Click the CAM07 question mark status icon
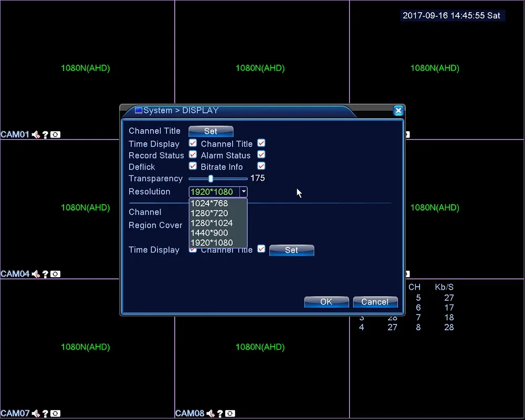This screenshot has height=420, width=525. tap(46, 413)
